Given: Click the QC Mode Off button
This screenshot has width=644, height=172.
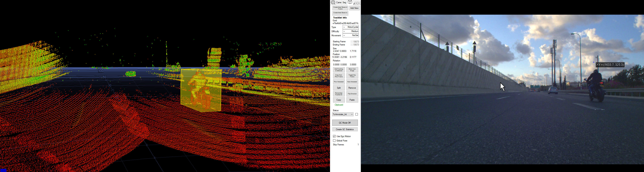Looking at the screenshot, I should point(345,123).
